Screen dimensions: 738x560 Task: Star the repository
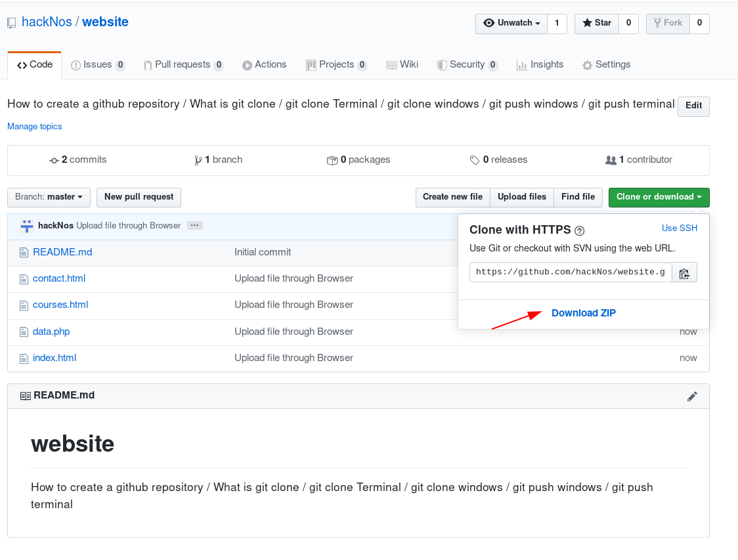pos(596,23)
